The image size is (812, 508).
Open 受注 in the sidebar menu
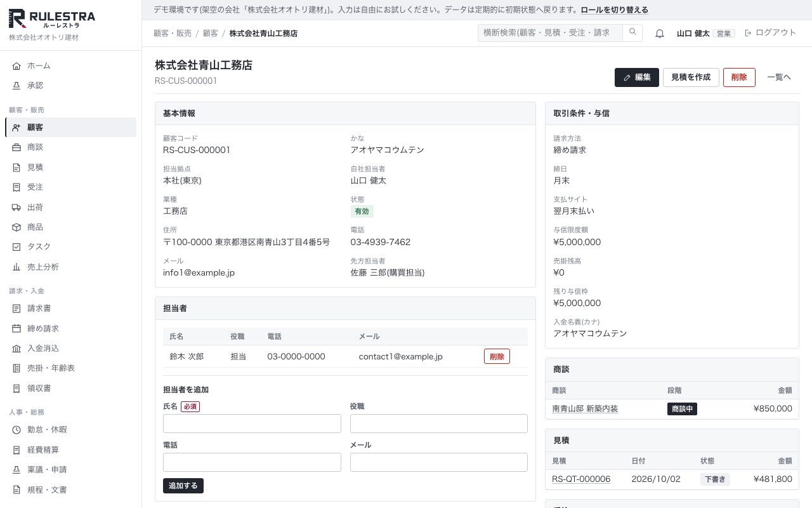point(71,187)
